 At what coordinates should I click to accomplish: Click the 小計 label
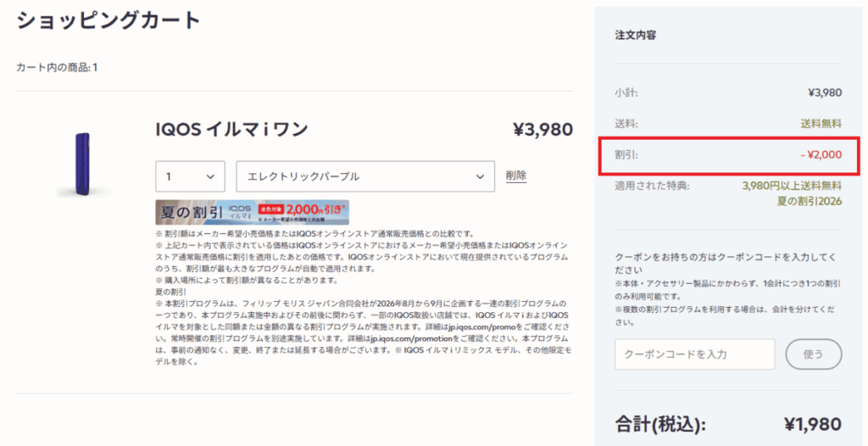point(626,92)
